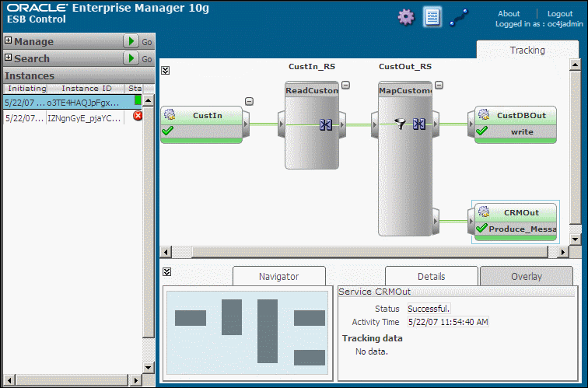Click the green checkmark on CRMOut Produce_Message
Screen dimensions: 588x388
click(481, 228)
